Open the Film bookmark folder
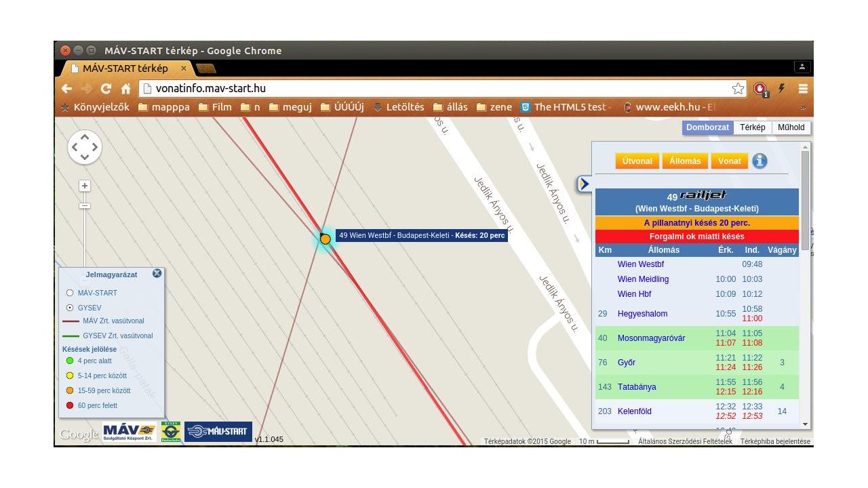Screen dimensions: 868x488 click(215, 107)
